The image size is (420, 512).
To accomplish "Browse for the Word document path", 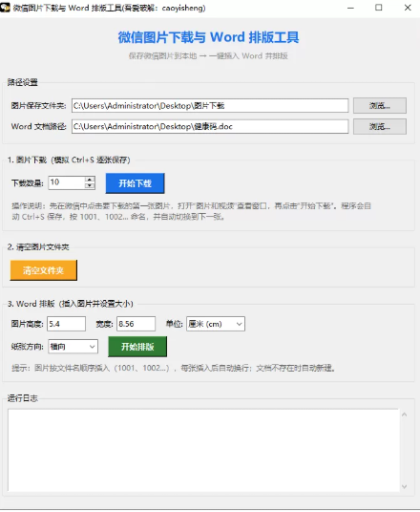I will coord(380,126).
